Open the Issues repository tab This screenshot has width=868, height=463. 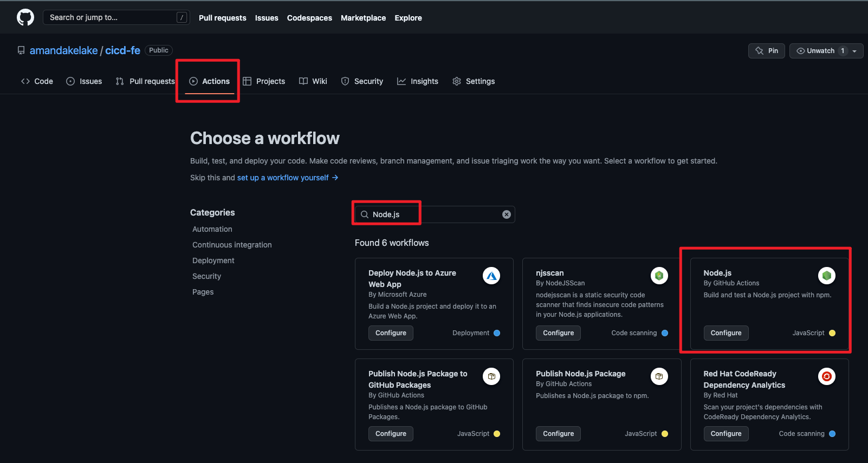pos(84,81)
